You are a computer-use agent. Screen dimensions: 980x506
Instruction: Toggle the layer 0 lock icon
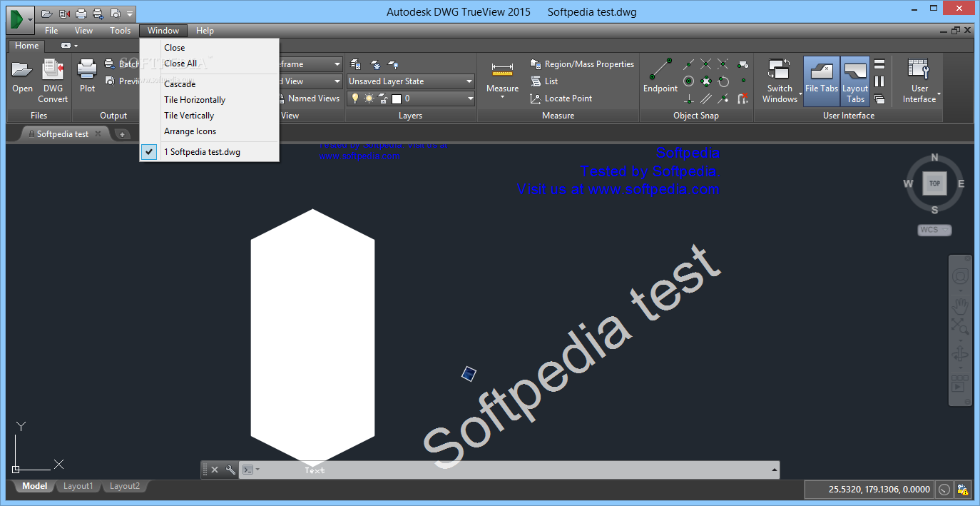383,98
